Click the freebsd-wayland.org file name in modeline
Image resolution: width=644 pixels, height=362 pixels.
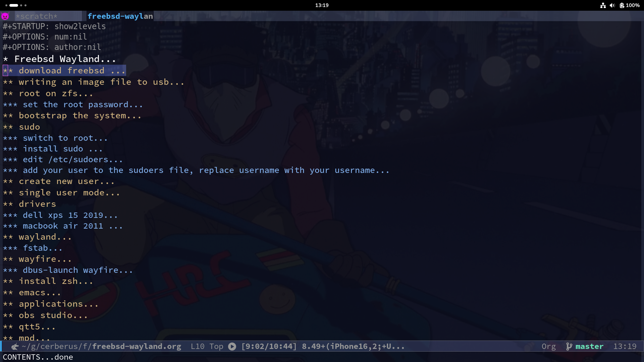137,347
